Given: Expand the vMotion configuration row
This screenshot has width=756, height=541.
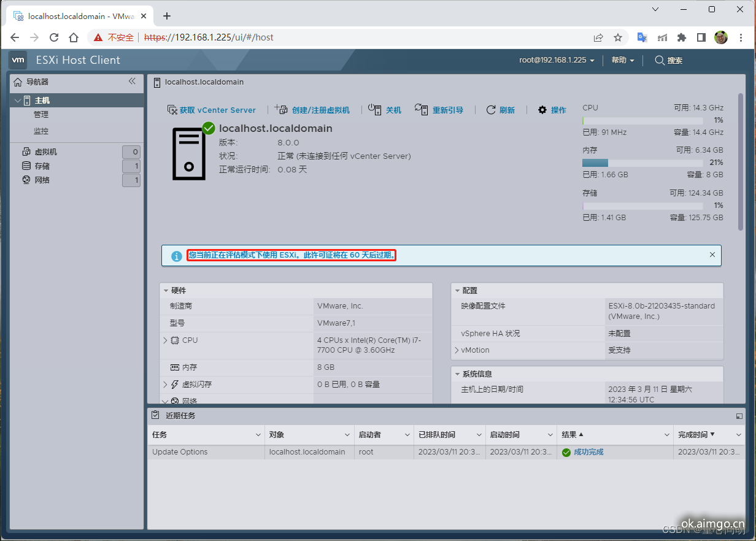Looking at the screenshot, I should point(457,350).
